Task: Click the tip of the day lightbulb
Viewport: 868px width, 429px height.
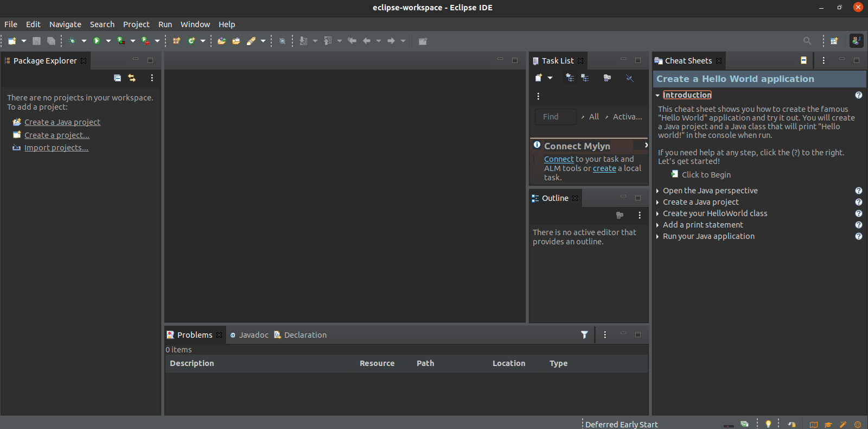Action: click(768, 424)
